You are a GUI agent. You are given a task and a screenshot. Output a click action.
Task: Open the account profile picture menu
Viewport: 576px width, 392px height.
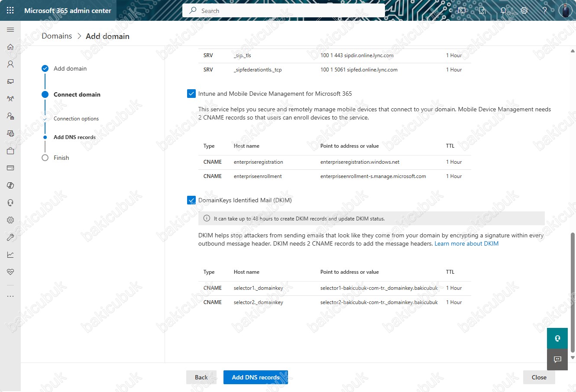565,10
